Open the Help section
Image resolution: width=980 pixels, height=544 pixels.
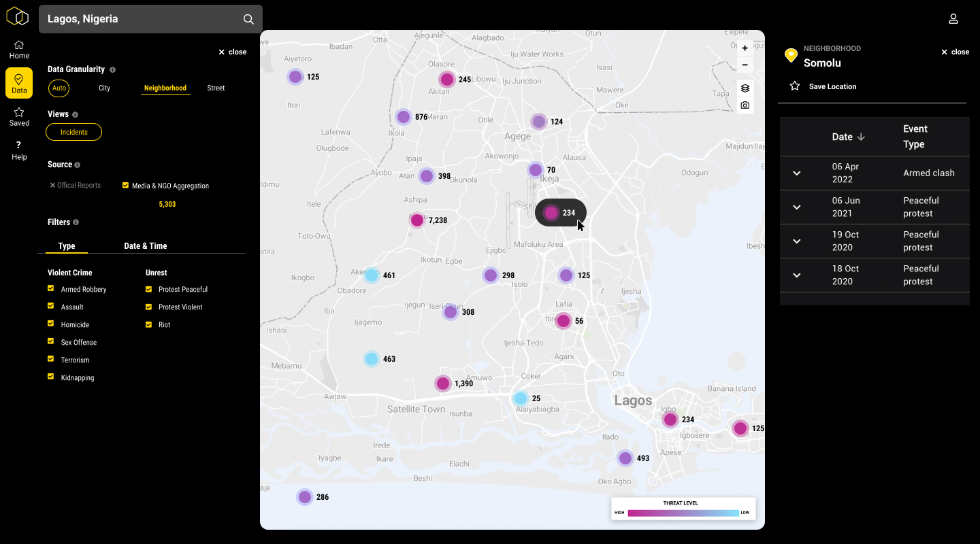pyautogui.click(x=19, y=150)
